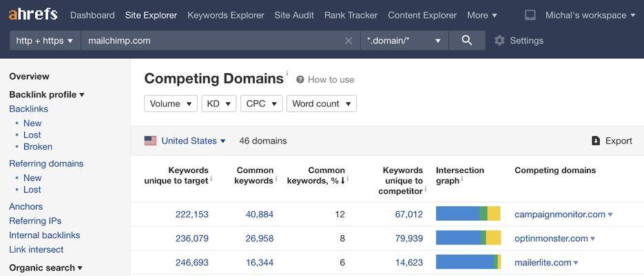Click info icon beside Keywords unique to target
Screen dimensions: 644x276
211,179
